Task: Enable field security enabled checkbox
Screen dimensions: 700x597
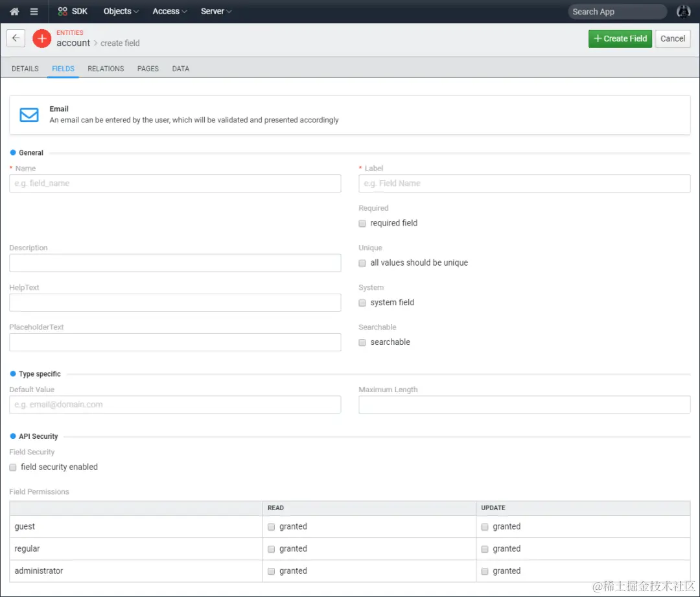Action: tap(13, 467)
